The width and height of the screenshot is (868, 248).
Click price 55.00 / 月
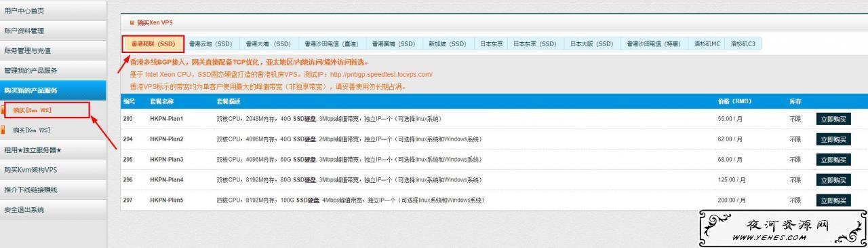tap(730, 119)
